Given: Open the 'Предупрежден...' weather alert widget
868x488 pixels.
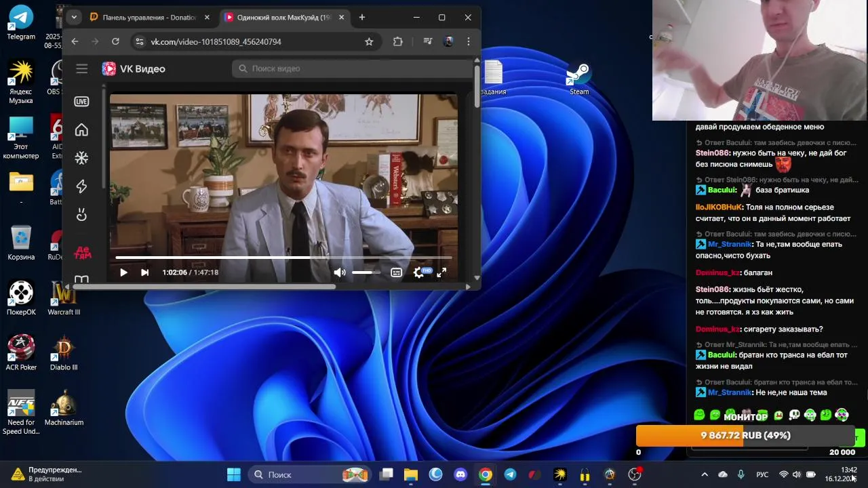Looking at the screenshot, I should 46,474.
